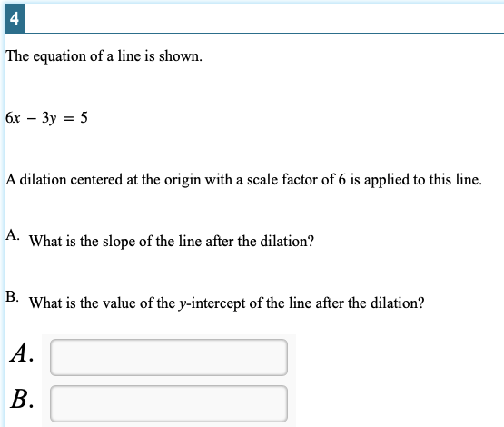Image resolution: width=504 pixels, height=427 pixels.
Task: Click the dilation centered at origin sentence
Action: click(243, 179)
